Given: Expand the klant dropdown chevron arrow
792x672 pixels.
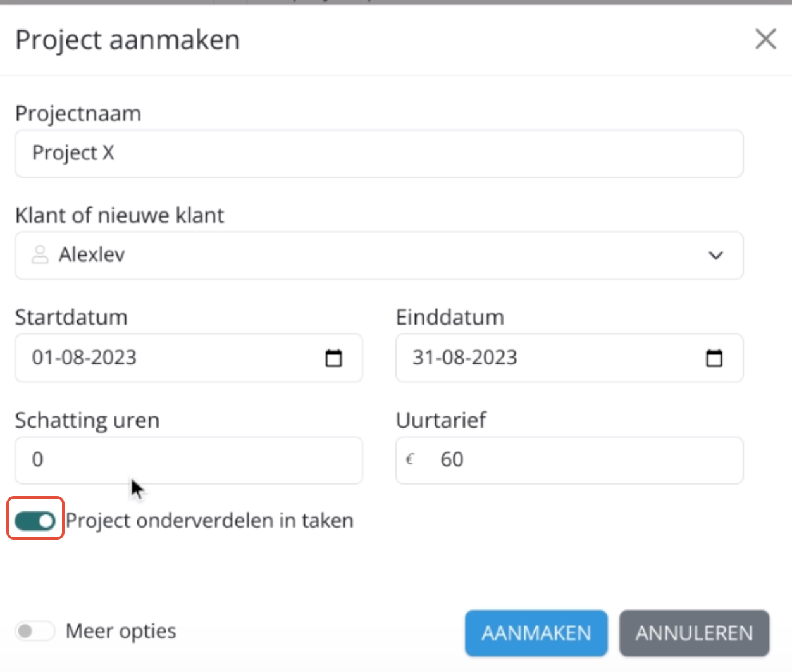Looking at the screenshot, I should pyautogui.click(x=715, y=256).
